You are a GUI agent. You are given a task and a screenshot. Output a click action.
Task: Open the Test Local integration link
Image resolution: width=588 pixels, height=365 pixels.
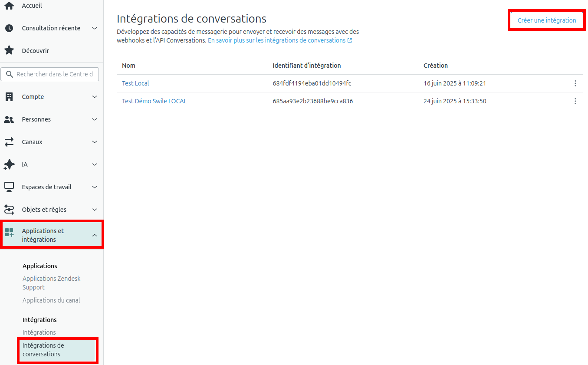click(x=135, y=83)
